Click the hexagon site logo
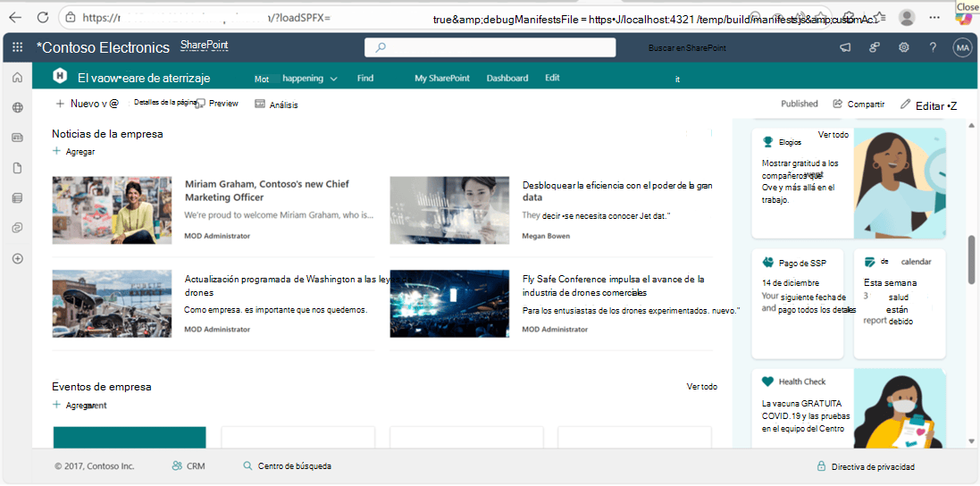The height and width of the screenshot is (486, 980). 60,77
